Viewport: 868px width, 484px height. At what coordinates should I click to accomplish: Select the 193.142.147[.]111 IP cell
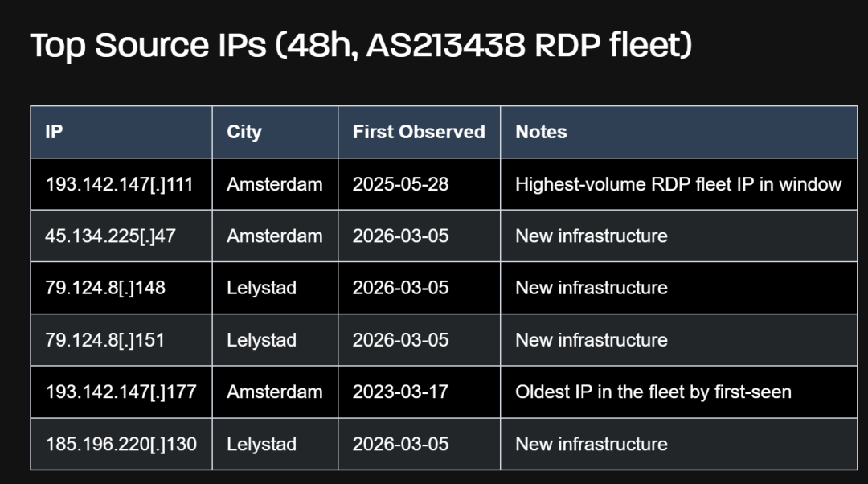pos(120,184)
